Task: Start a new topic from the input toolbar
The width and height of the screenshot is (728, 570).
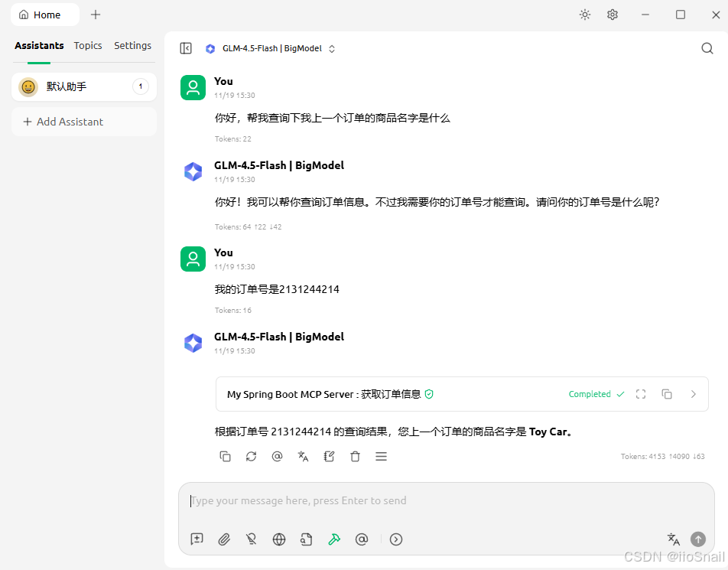Action: point(197,539)
